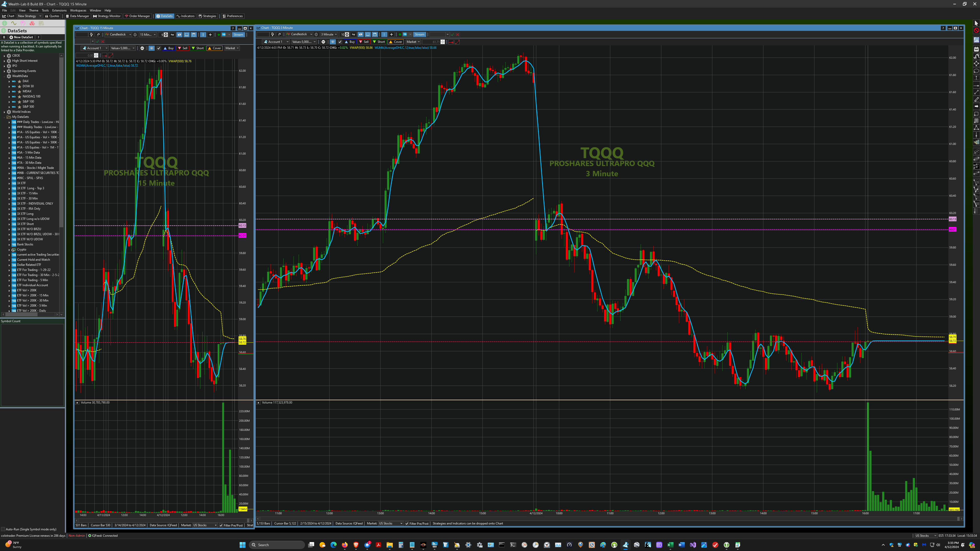
Task: Click Buy button in 3 Minute chart
Action: [350, 42]
